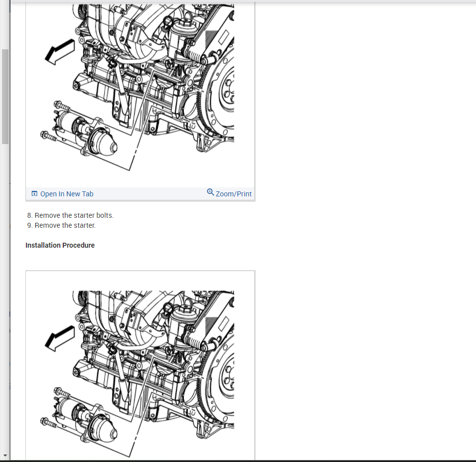This screenshot has width=476, height=462.
Task: Open the starter diagram in a new tab
Action: coord(62,194)
